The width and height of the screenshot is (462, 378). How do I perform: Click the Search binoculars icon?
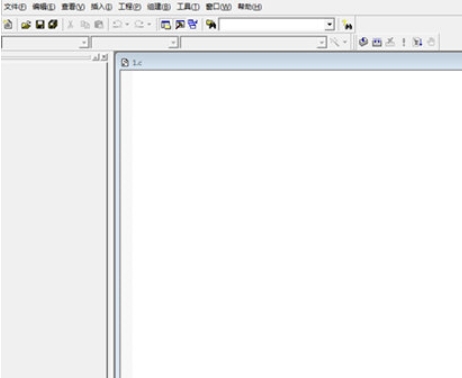click(347, 25)
